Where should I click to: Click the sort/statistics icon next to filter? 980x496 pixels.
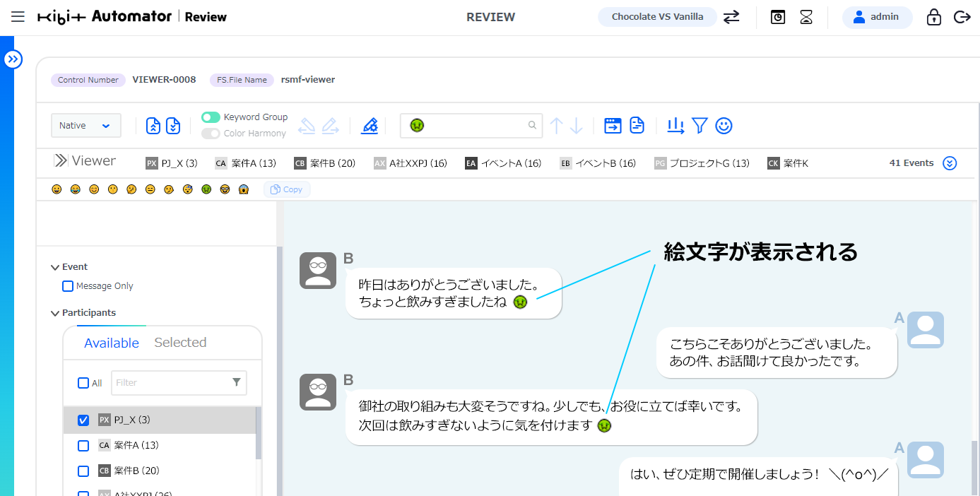point(675,125)
